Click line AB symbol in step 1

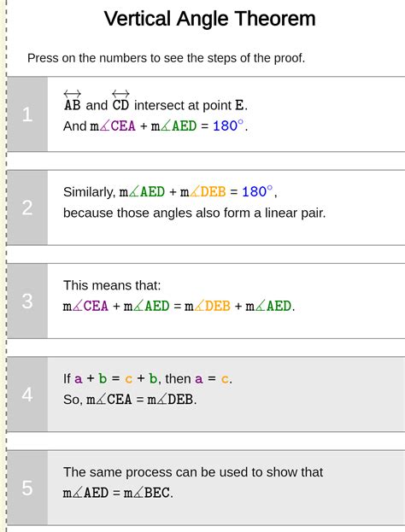(73, 101)
